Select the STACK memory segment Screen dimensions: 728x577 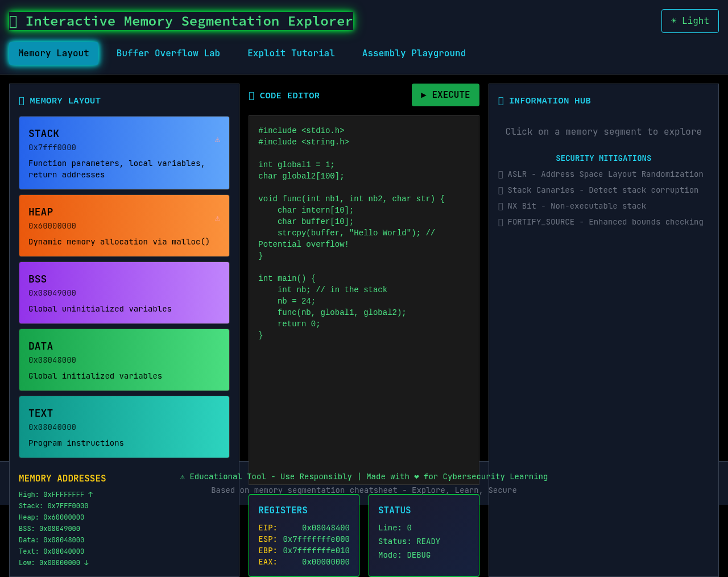(x=124, y=152)
